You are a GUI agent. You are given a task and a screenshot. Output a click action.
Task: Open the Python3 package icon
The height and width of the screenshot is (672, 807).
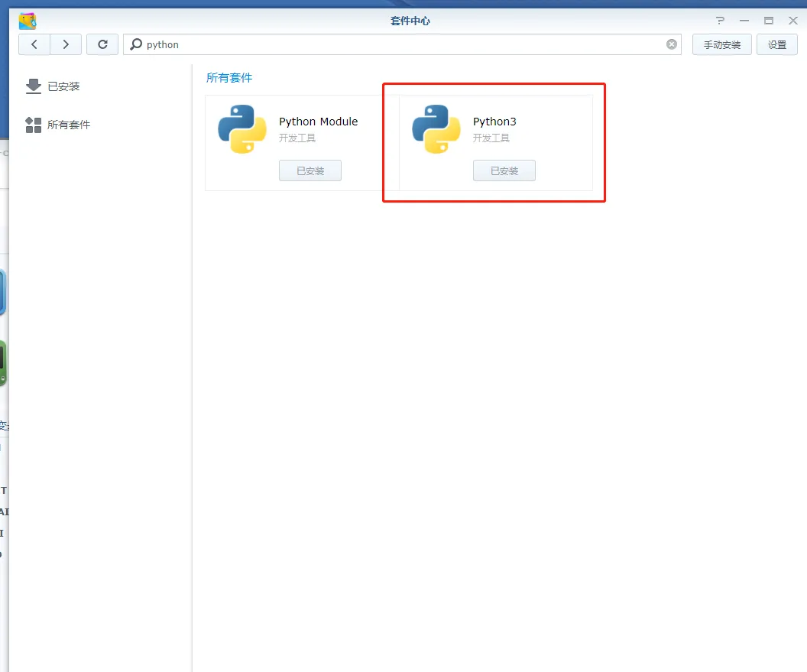coord(436,128)
